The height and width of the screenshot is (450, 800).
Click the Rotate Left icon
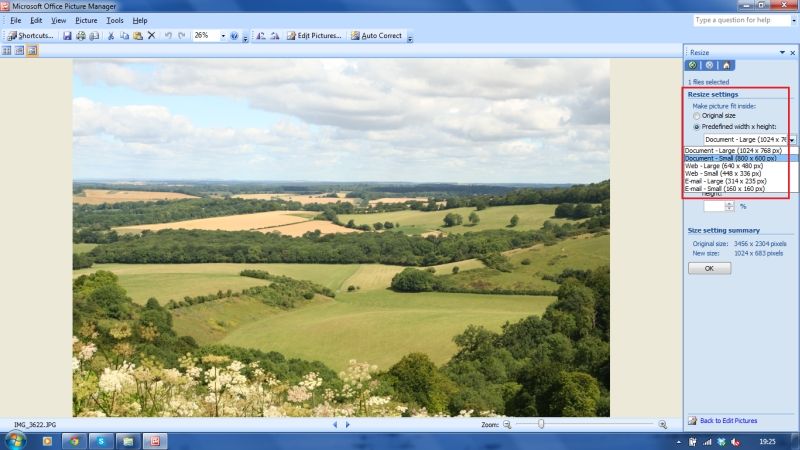pyautogui.click(x=261, y=36)
